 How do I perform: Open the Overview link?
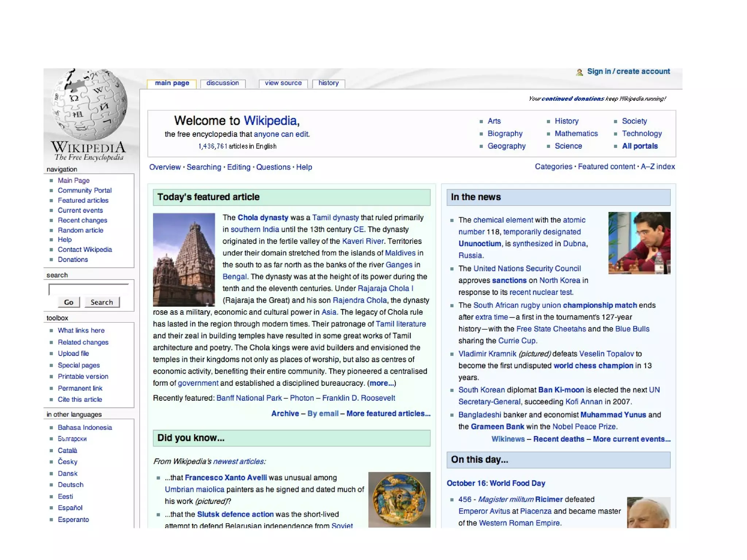[x=165, y=167]
